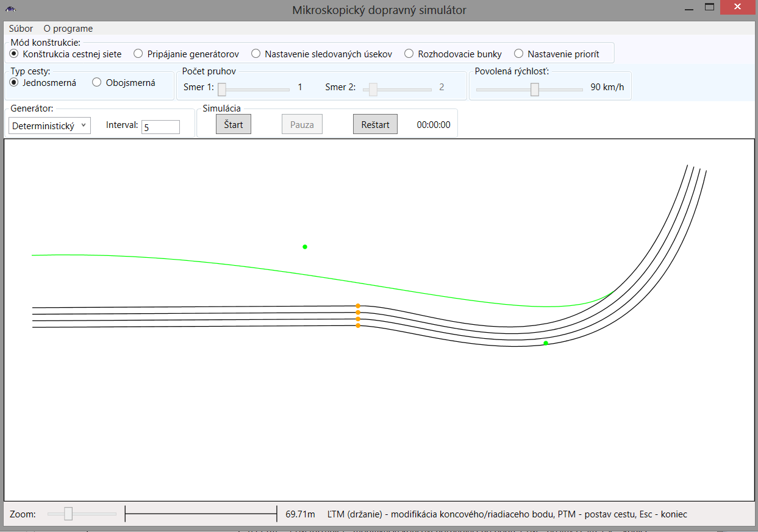This screenshot has width=758, height=532.
Task: Click the application icon in title bar
Action: tap(11, 9)
